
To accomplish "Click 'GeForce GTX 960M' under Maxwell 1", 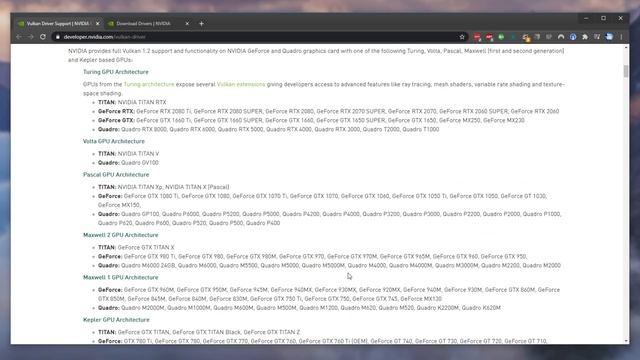I will (x=149, y=290).
